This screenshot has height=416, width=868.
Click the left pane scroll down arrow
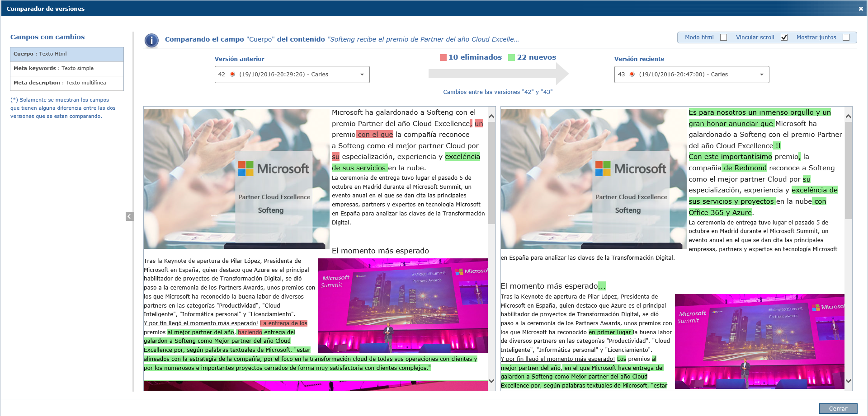click(x=491, y=381)
